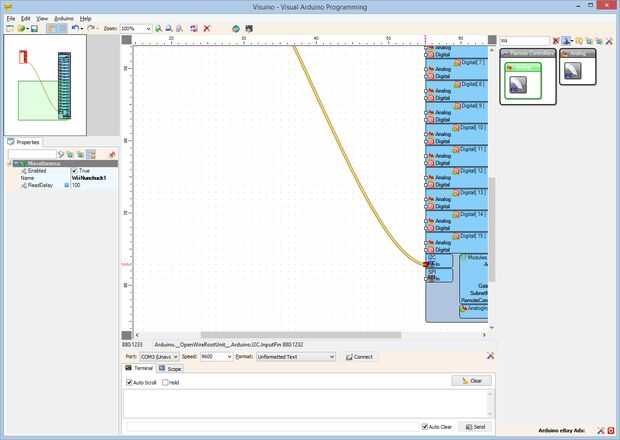The height and width of the screenshot is (440, 620).
Task: Select the Properties tab
Action: [x=24, y=142]
